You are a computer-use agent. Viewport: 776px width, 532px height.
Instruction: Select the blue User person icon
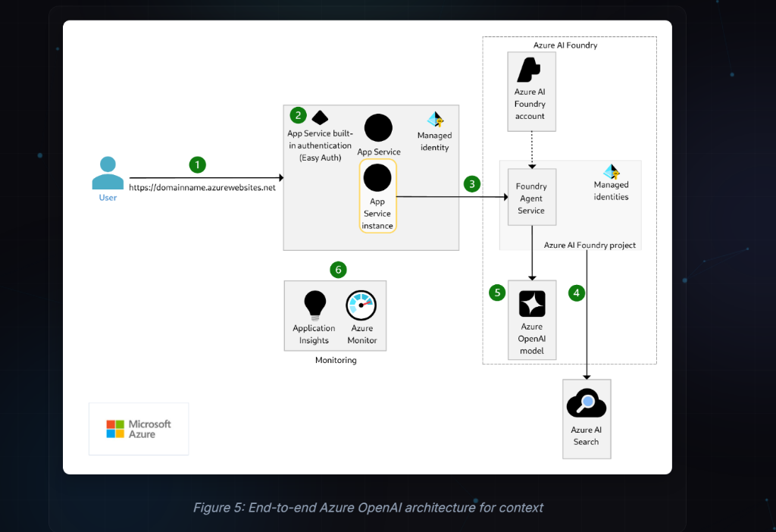[x=108, y=173]
